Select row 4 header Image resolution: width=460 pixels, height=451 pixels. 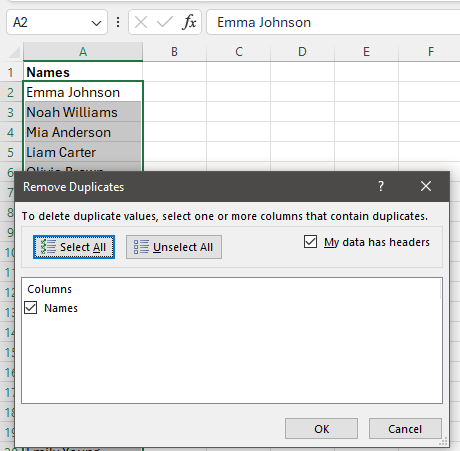pyautogui.click(x=11, y=132)
